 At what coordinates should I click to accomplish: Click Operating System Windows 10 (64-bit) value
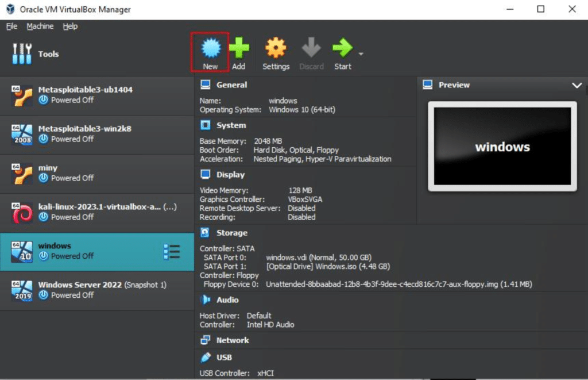(x=302, y=110)
